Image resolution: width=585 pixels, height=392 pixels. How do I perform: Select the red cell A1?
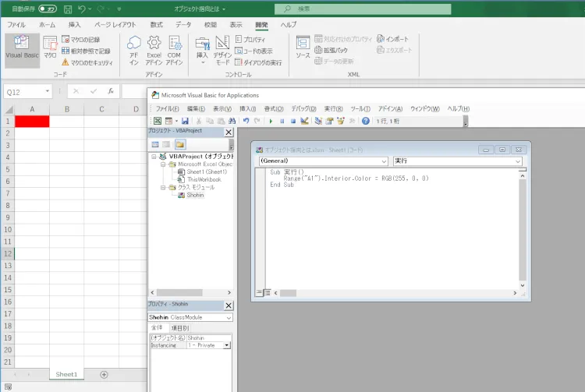click(32, 122)
